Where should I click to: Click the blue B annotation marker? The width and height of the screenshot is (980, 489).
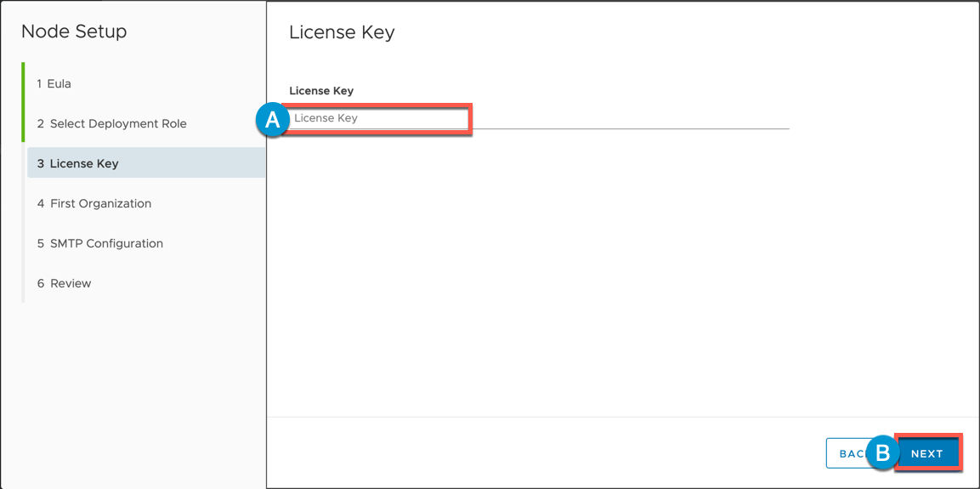point(882,453)
